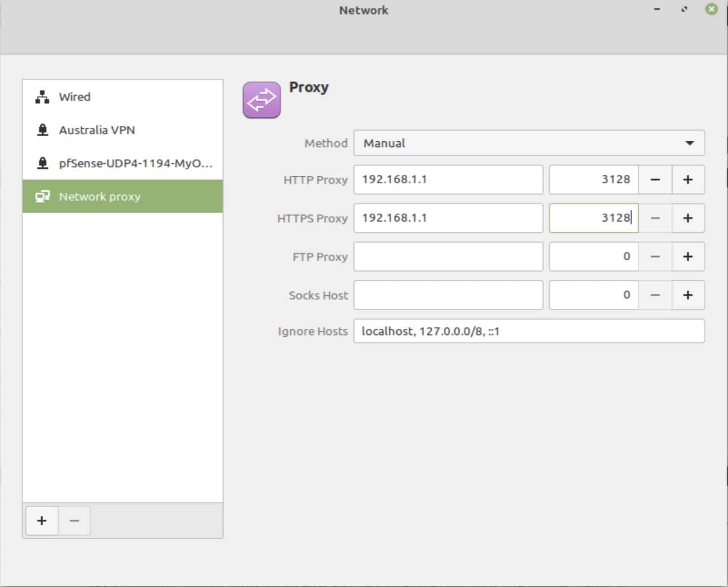Viewport: 728px width, 587px height.
Task: Click the remove connection minus icon
Action: point(74,520)
